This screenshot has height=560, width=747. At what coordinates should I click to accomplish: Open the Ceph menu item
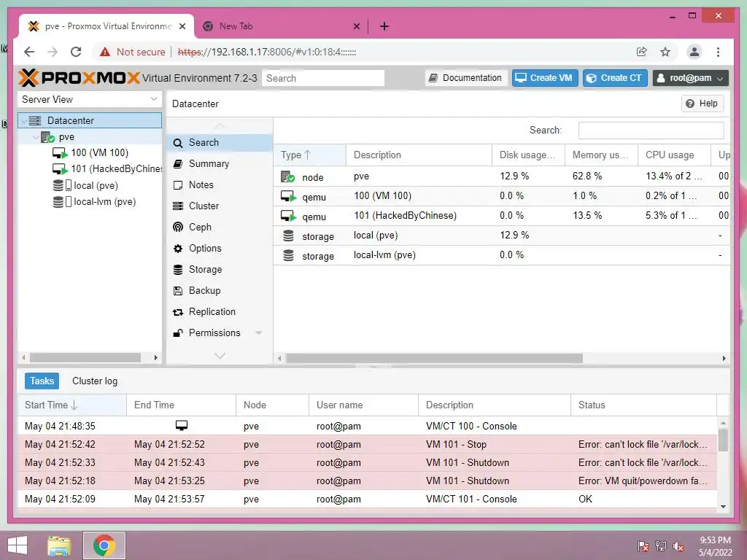pos(219,227)
